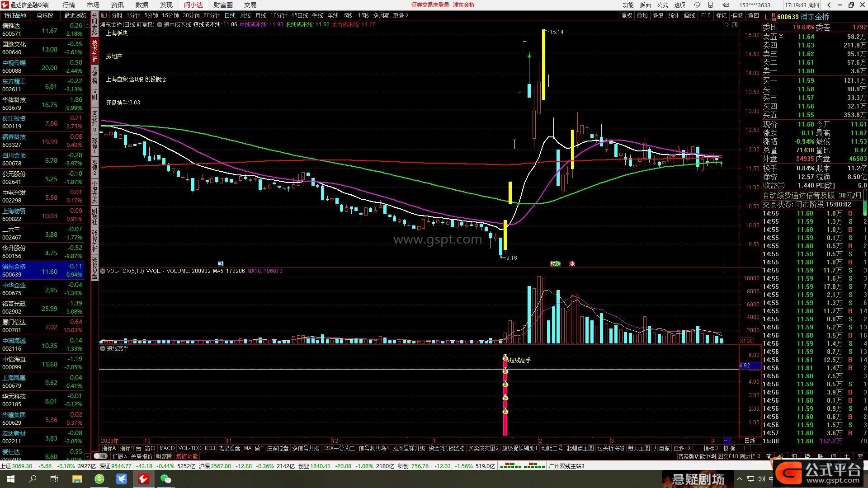Open the 选项 menu
The height and width of the screenshot is (488, 868).
coord(680,5)
